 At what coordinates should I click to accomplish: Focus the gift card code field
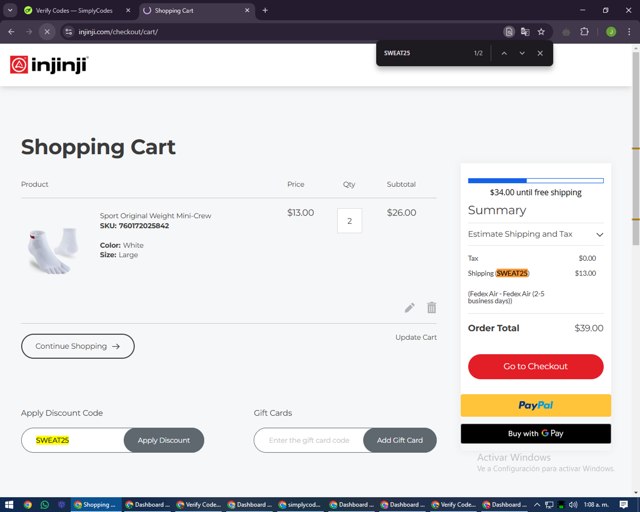click(x=309, y=440)
